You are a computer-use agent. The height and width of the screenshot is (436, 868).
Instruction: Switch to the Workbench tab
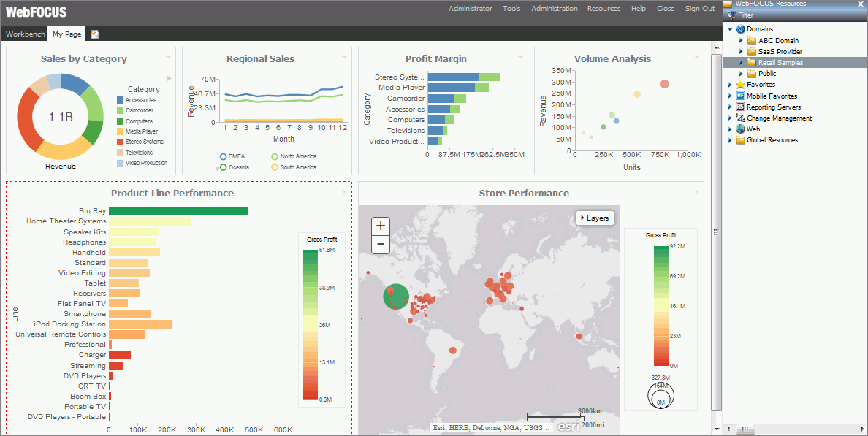[25, 34]
